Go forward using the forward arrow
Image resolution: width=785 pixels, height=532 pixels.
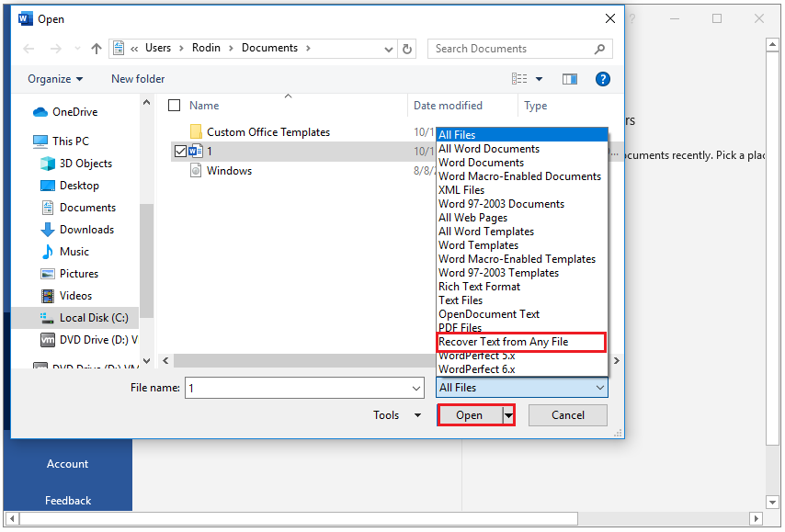point(56,49)
